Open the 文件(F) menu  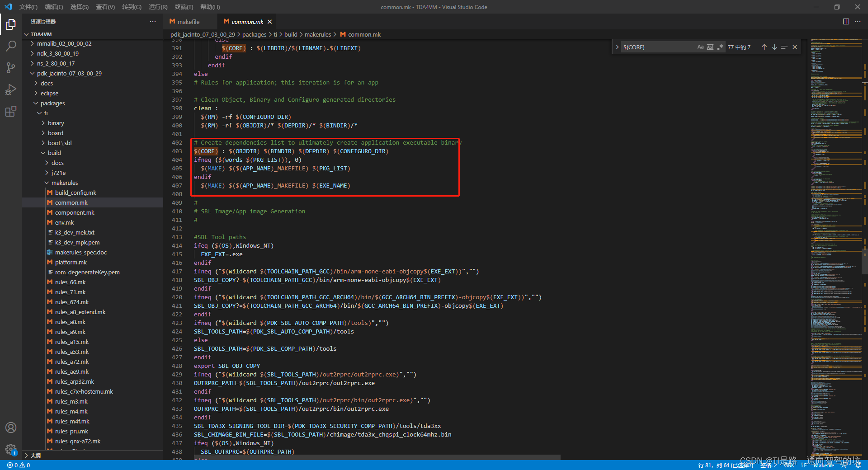point(28,7)
